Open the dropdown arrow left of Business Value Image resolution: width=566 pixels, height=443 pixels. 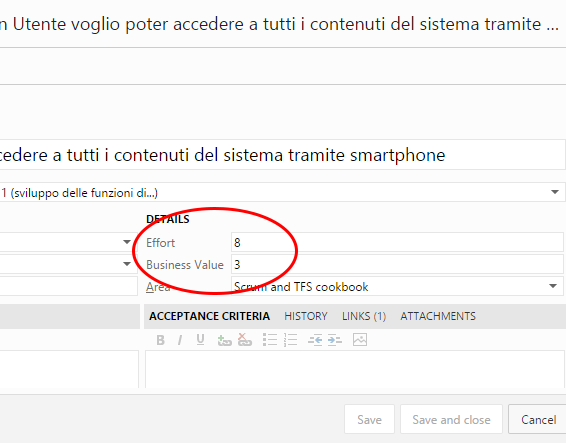pos(127,264)
